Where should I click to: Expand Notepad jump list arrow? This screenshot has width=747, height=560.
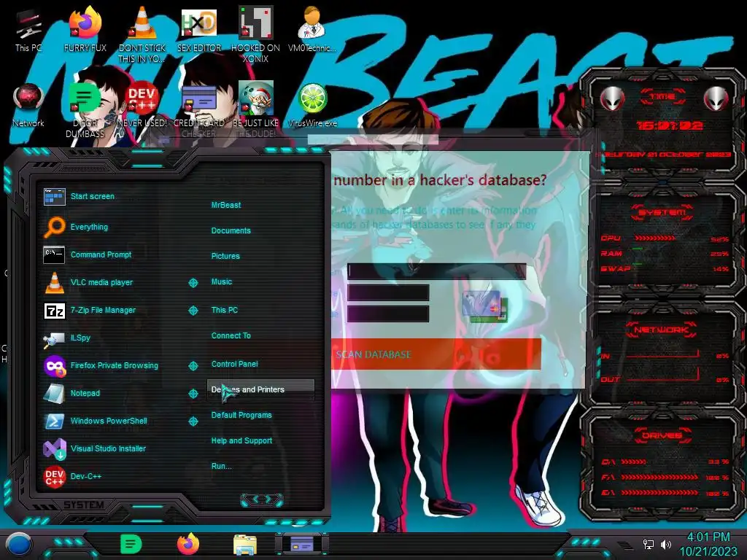coord(193,393)
